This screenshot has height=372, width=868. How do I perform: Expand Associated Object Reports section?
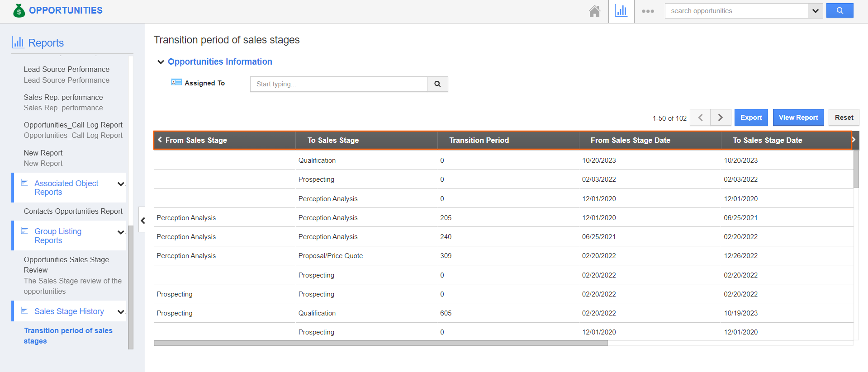point(121,184)
